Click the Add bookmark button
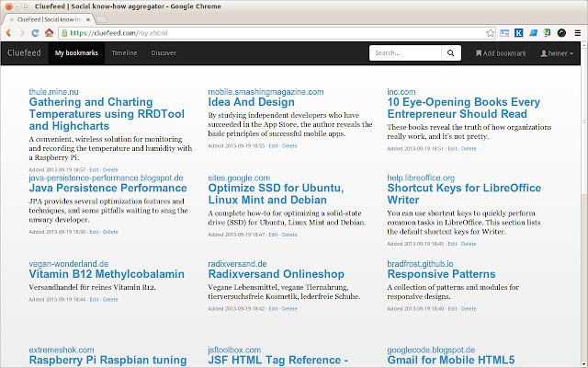Viewport: 588px width, 368px height. 501,53
